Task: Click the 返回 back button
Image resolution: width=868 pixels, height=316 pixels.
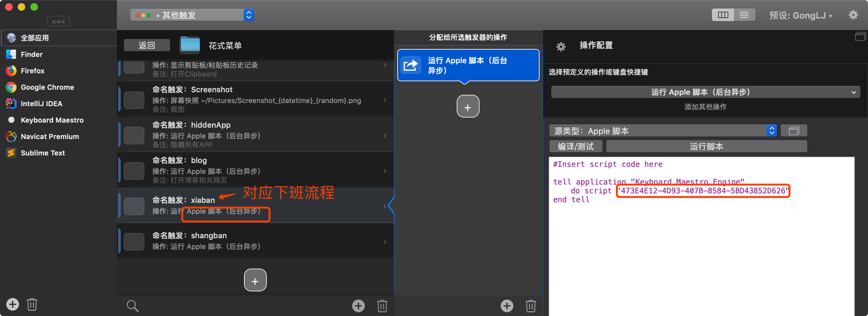Action: [147, 45]
